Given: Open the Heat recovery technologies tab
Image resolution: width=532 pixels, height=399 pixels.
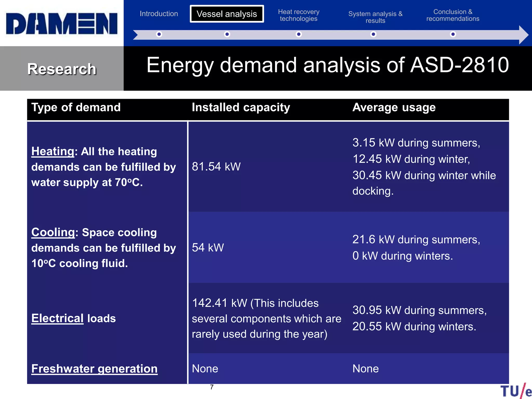Looking at the screenshot, I should pyautogui.click(x=299, y=15).
